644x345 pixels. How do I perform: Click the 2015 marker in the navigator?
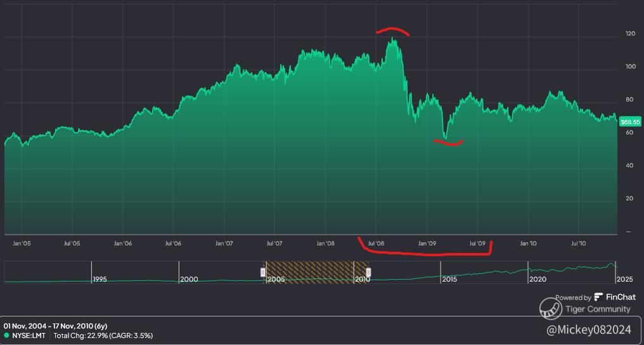(x=449, y=279)
